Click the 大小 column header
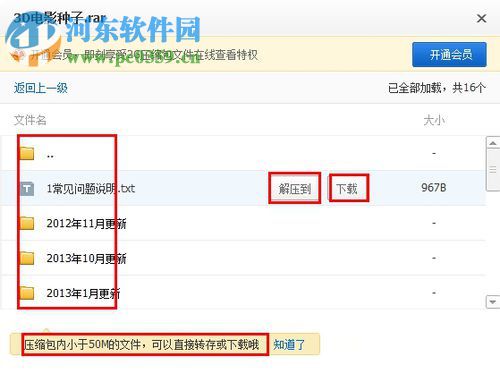 tap(434, 120)
